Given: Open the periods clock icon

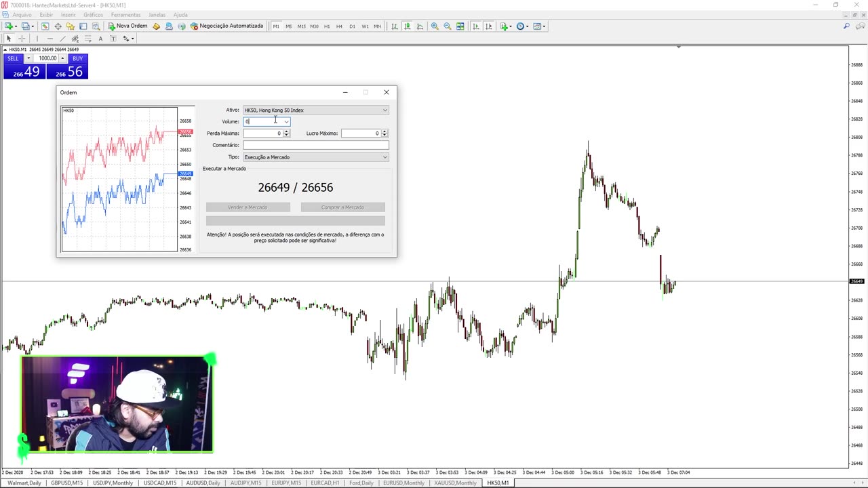Looking at the screenshot, I should tap(521, 26).
